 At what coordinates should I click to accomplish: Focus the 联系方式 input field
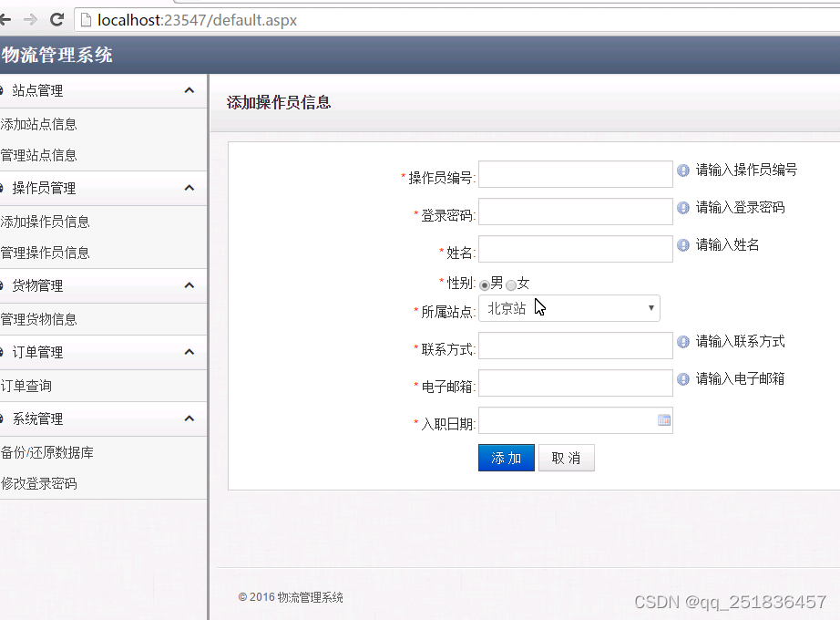pyautogui.click(x=576, y=346)
